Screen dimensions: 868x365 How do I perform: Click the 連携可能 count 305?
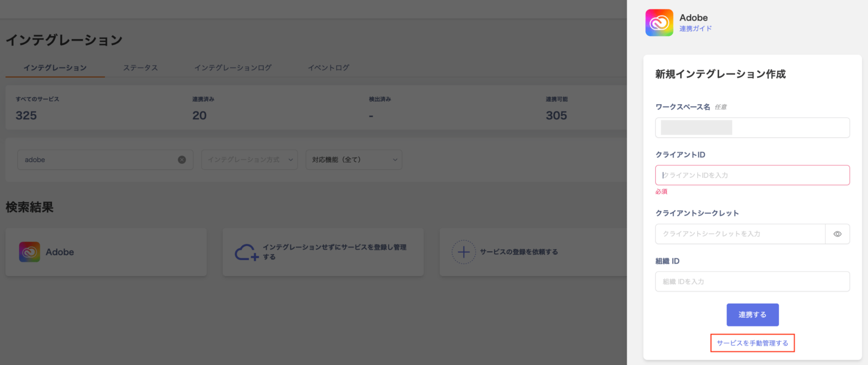[556, 115]
